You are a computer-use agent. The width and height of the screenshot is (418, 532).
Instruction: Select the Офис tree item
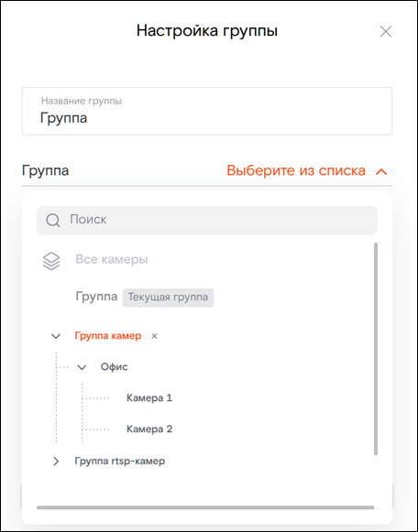pyautogui.click(x=114, y=367)
